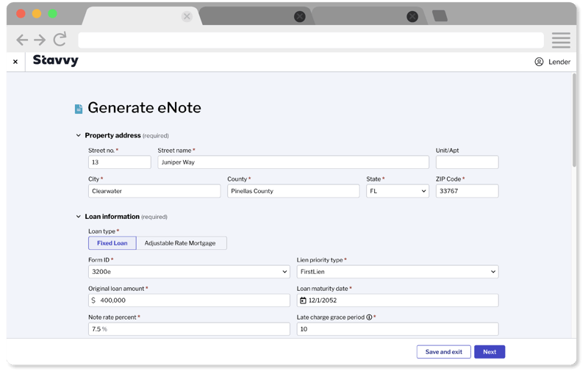Close the second browser tab
The width and height of the screenshot is (588, 371).
click(300, 16)
